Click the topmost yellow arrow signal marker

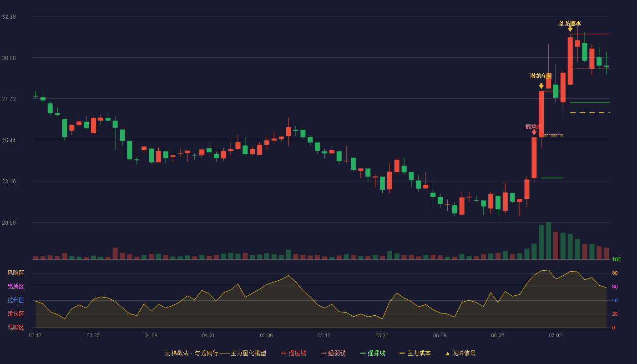tap(570, 29)
